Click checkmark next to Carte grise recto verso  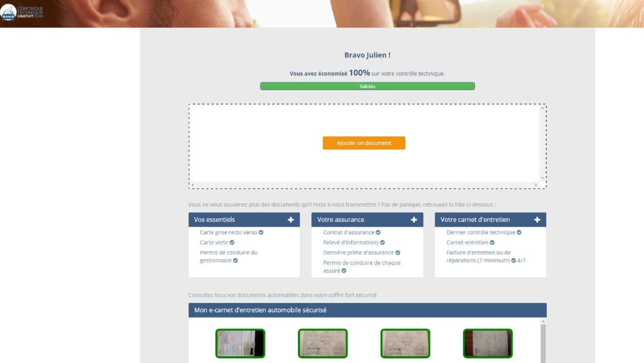(261, 233)
